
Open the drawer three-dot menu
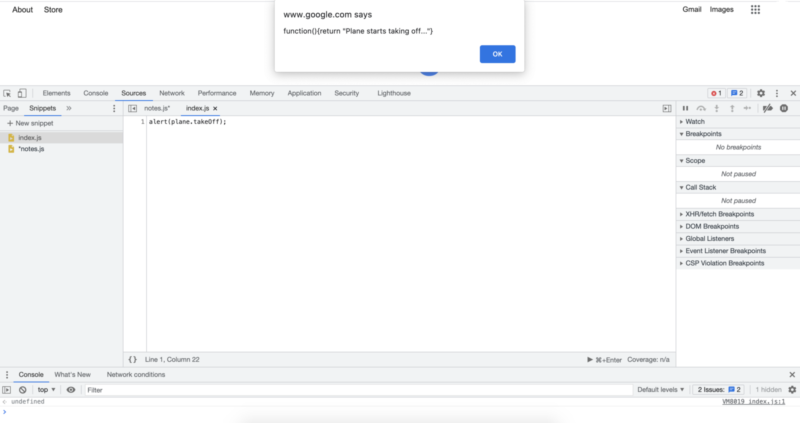7,375
